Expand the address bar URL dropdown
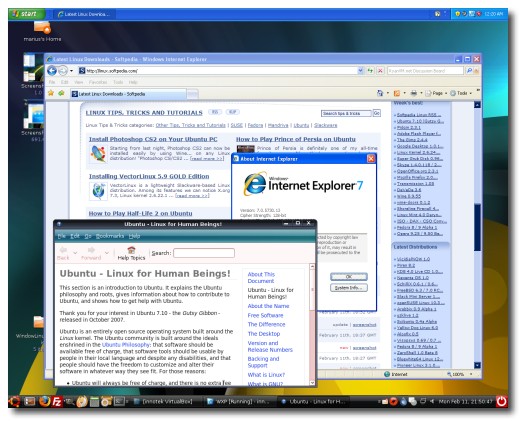 click(360, 71)
